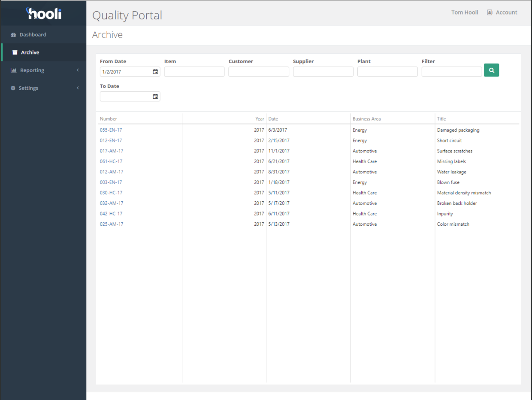
Task: Click the Filter input field
Action: (452, 72)
